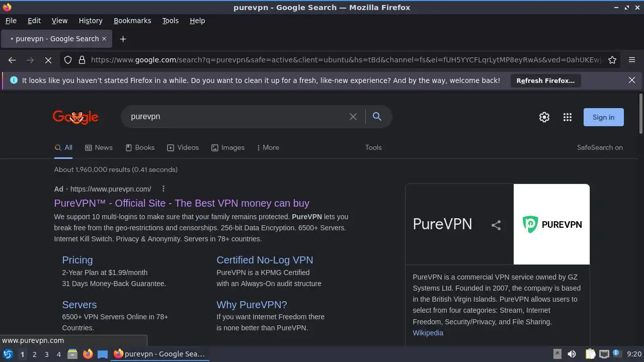Image resolution: width=644 pixels, height=362 pixels.
Task: Click the Refresh Firefox button
Action: pos(545,80)
